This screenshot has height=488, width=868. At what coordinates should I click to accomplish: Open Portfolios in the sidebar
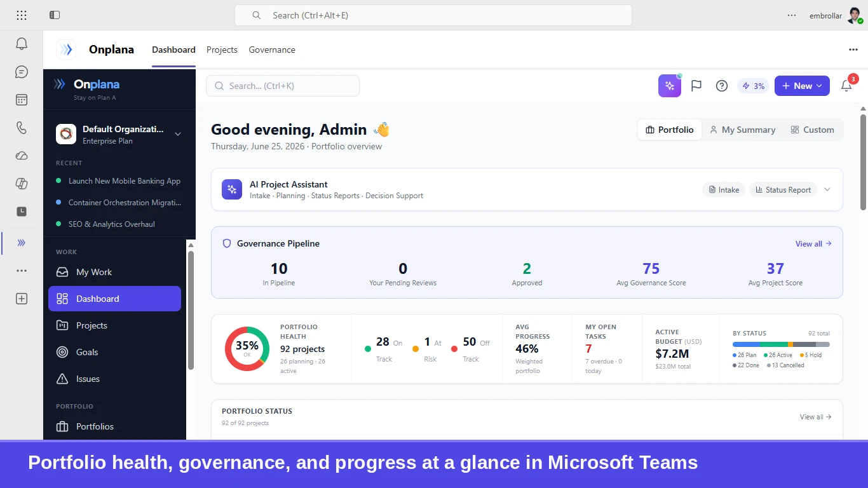pyautogui.click(x=114, y=426)
